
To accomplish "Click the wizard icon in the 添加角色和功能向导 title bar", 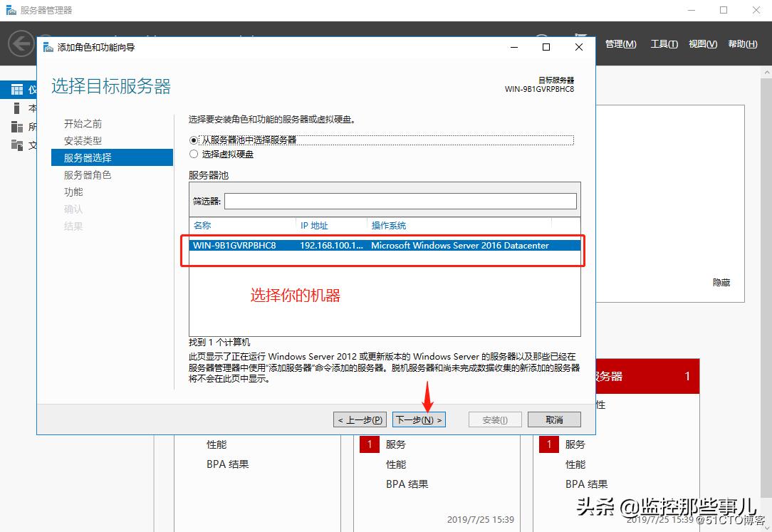I will coord(48,46).
